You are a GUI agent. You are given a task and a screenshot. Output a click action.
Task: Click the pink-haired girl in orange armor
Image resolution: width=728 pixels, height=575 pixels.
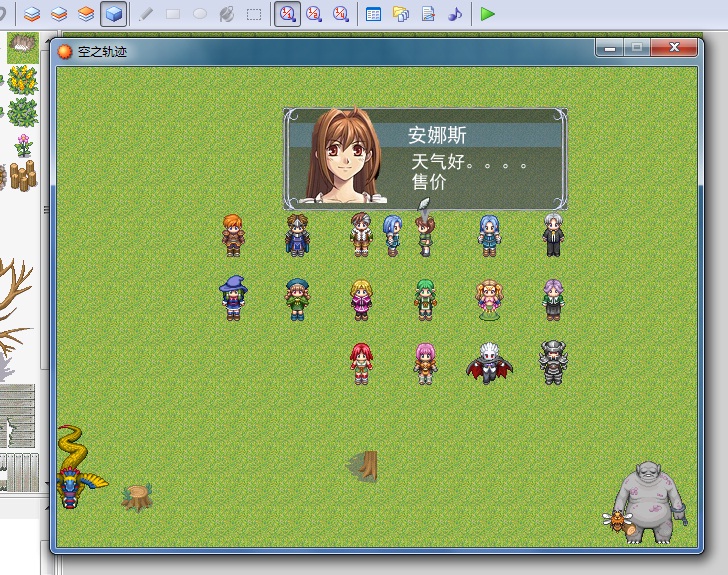(425, 364)
